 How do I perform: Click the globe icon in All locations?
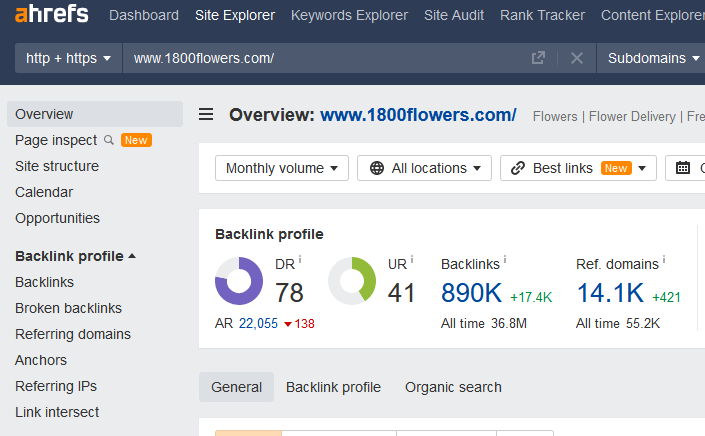click(377, 168)
